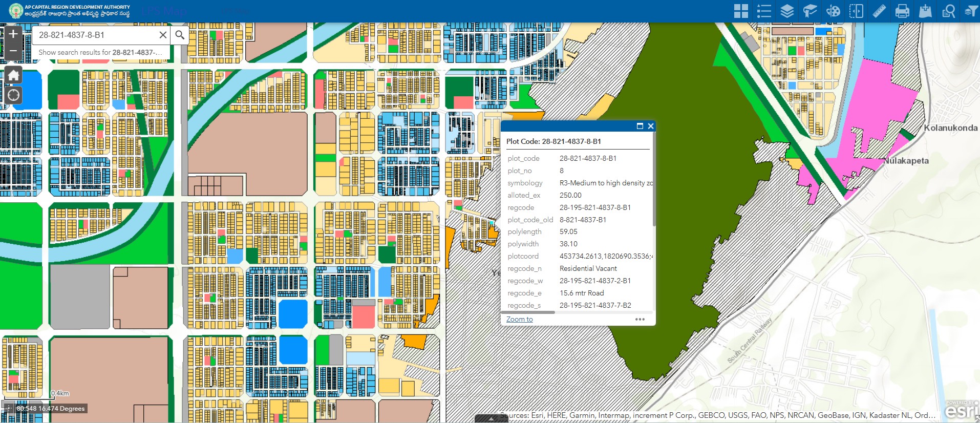This screenshot has width=980, height=423.
Task: Clear the search box text
Action: (x=163, y=35)
